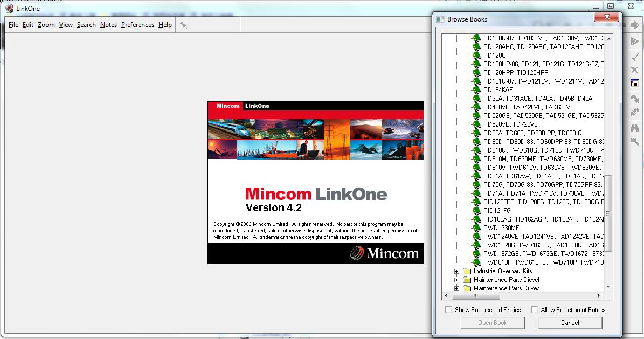The height and width of the screenshot is (339, 644).
Task: Click the Maintenance Parts Diesel folder icon
Action: click(467, 280)
